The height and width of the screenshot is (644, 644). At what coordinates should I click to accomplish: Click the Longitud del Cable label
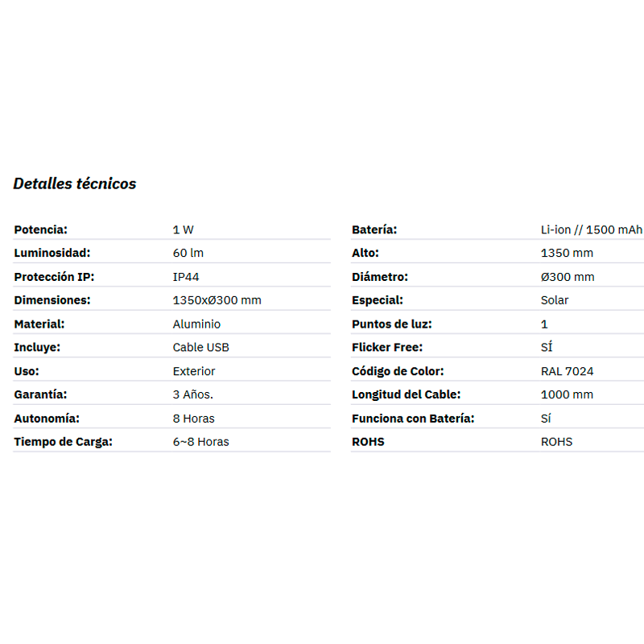tap(407, 394)
